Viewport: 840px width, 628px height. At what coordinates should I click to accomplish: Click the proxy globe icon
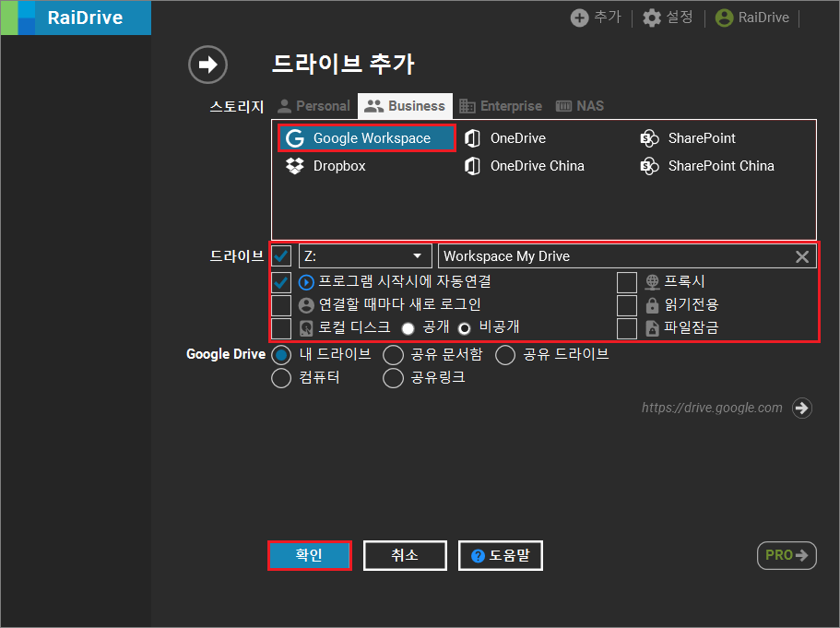(x=652, y=282)
